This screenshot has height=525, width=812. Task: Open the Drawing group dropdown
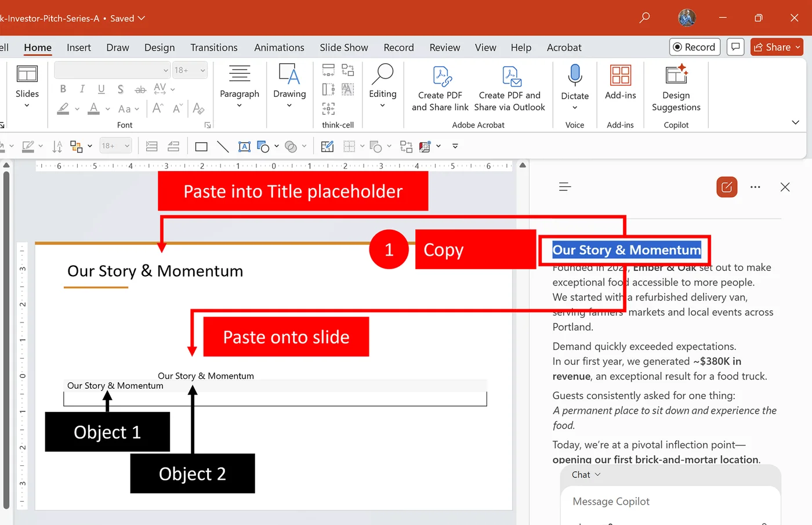(x=289, y=86)
